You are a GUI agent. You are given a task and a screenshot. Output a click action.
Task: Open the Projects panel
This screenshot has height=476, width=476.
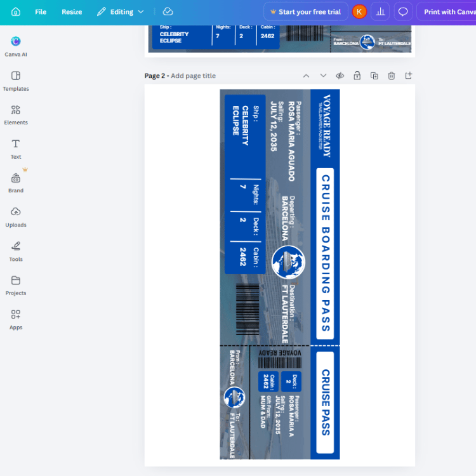coord(16,286)
